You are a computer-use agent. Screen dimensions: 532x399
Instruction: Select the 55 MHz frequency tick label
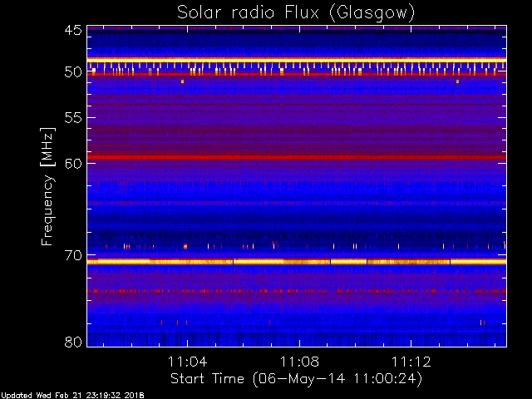pos(72,118)
